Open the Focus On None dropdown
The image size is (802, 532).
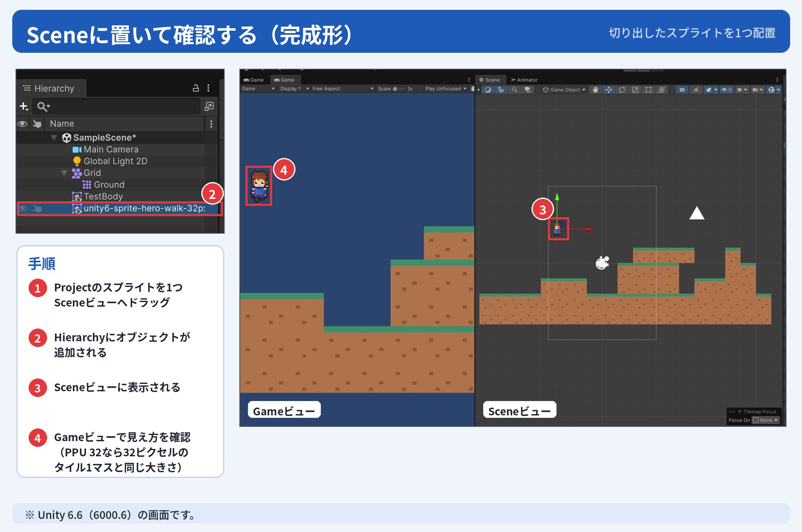[x=766, y=420]
